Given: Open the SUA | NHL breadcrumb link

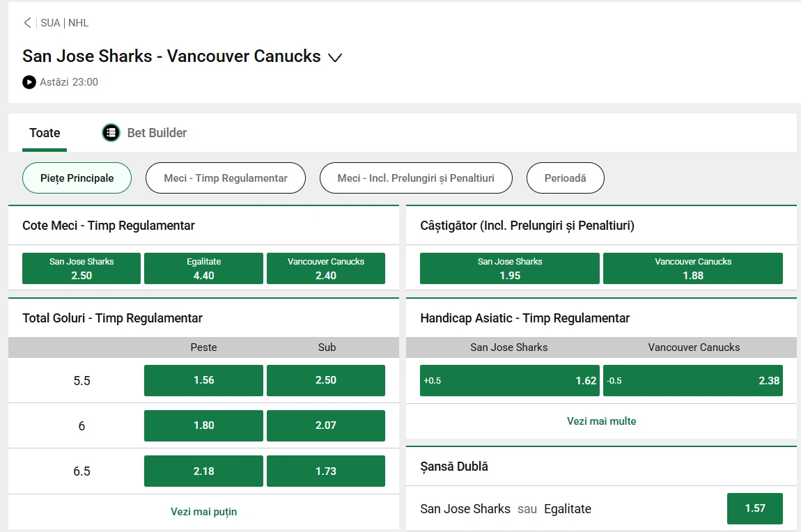Looking at the screenshot, I should tap(63, 22).
